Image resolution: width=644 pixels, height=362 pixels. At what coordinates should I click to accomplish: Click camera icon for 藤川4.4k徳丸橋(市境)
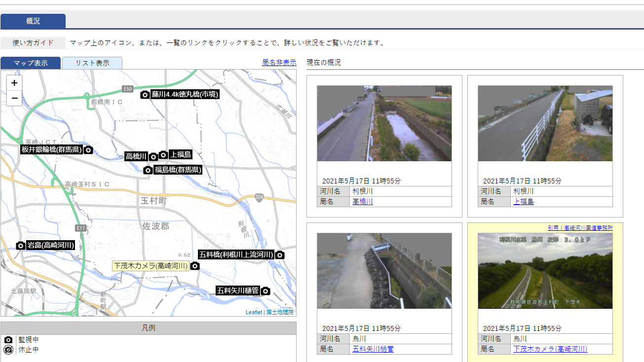[145, 95]
